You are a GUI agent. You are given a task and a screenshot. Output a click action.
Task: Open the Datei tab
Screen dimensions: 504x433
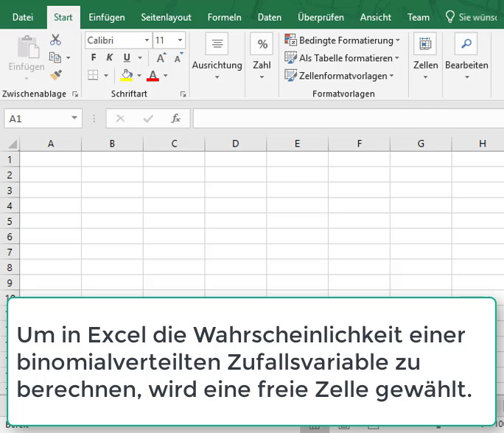pos(23,17)
